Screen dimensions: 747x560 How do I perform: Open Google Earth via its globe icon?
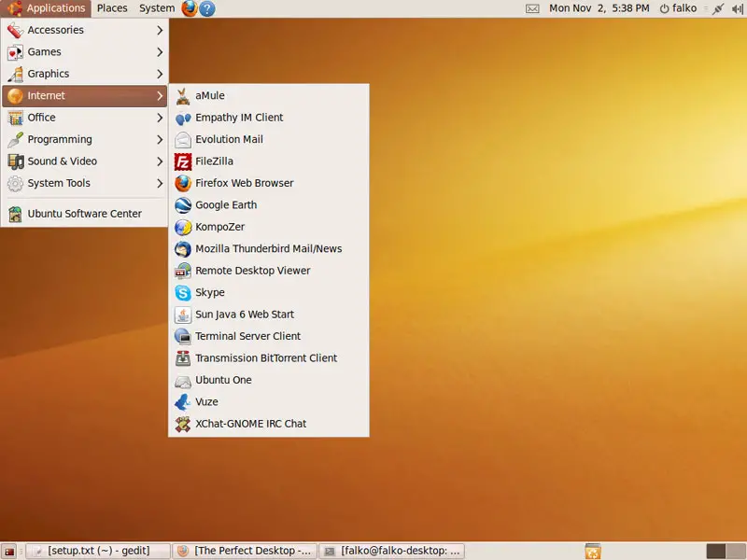[183, 205]
